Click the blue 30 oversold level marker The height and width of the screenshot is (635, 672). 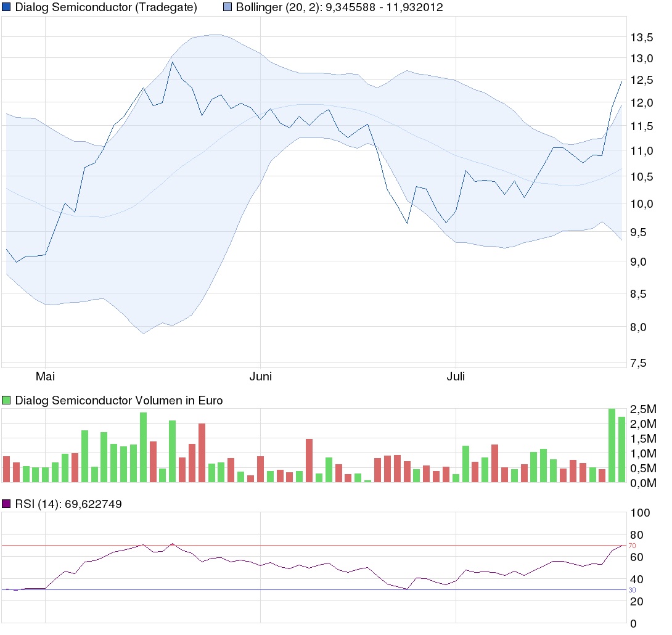point(632,591)
